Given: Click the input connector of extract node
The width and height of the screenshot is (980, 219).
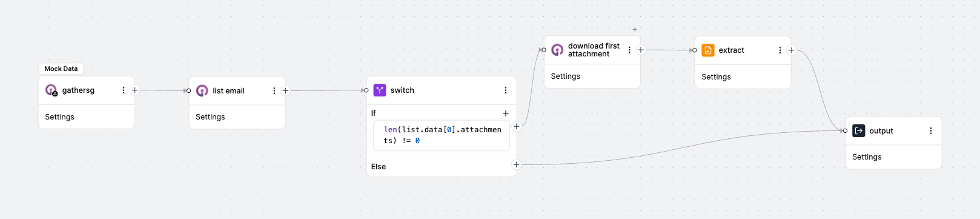Looking at the screenshot, I should (x=695, y=50).
